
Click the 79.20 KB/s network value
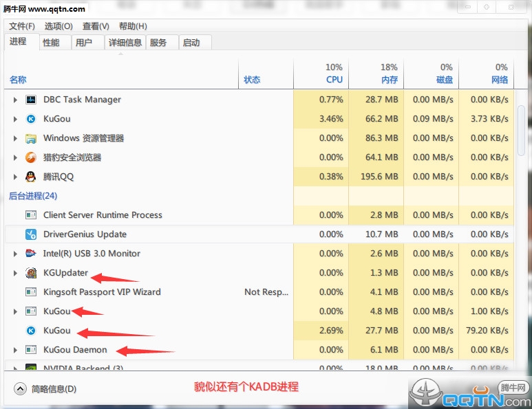(487, 331)
